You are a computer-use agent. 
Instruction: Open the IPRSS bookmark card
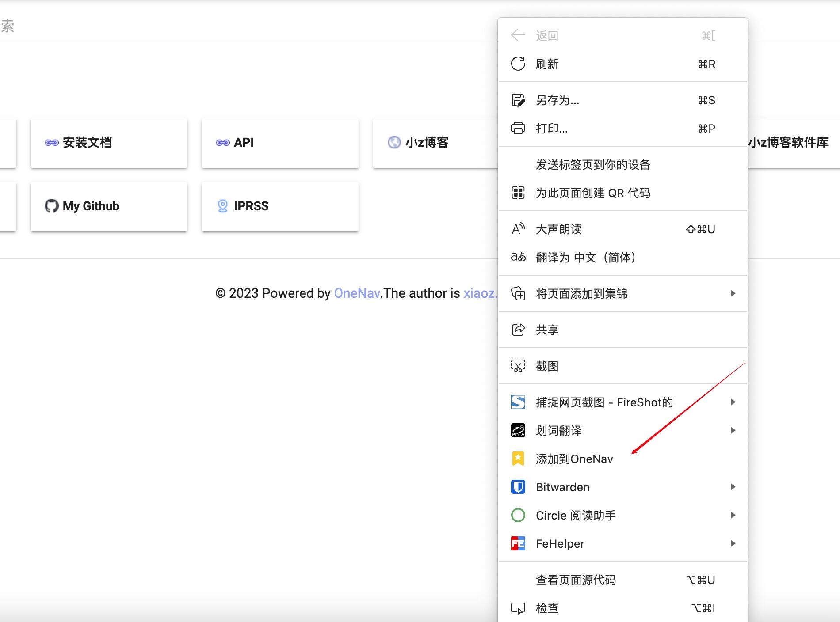click(x=280, y=206)
